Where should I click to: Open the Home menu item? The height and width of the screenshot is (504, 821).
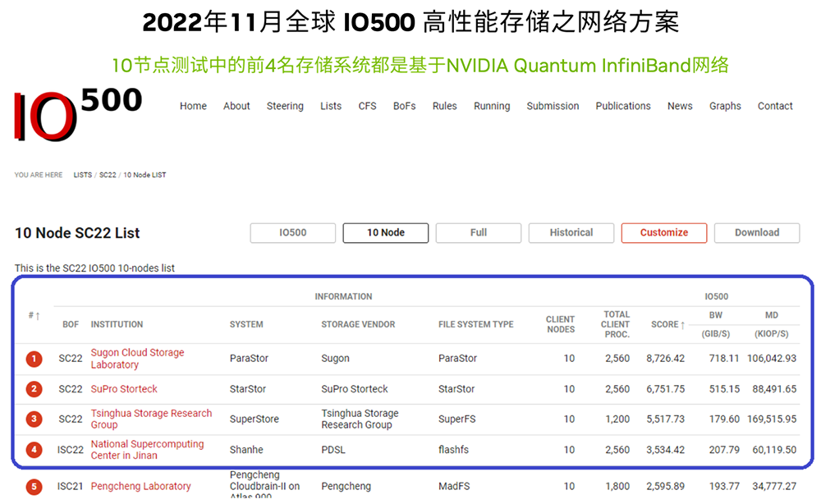[193, 106]
